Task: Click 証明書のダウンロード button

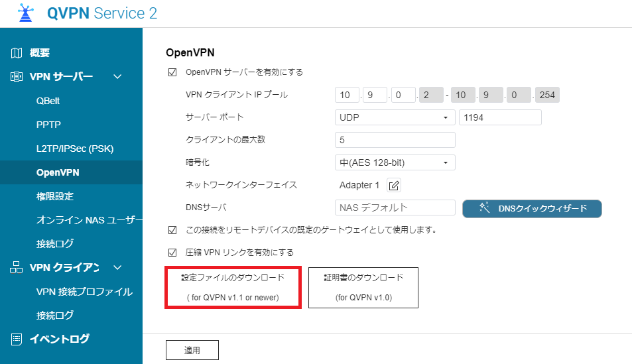Action: coord(363,287)
